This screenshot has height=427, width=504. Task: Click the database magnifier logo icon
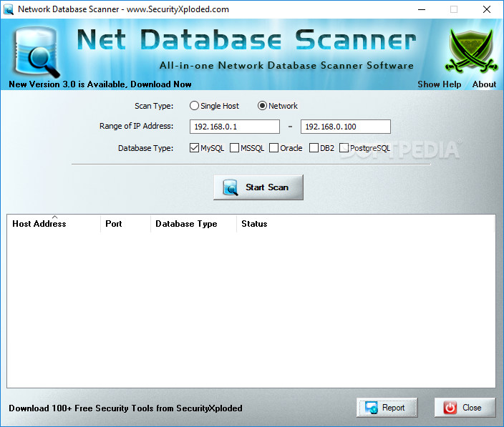(37, 52)
